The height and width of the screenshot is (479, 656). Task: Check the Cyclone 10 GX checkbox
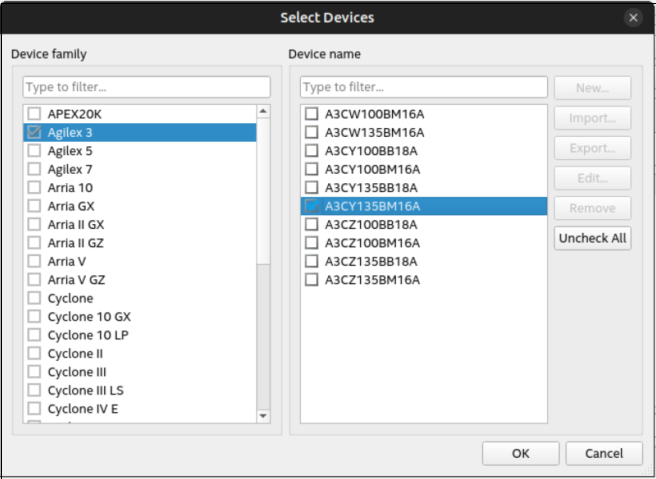click(x=34, y=317)
